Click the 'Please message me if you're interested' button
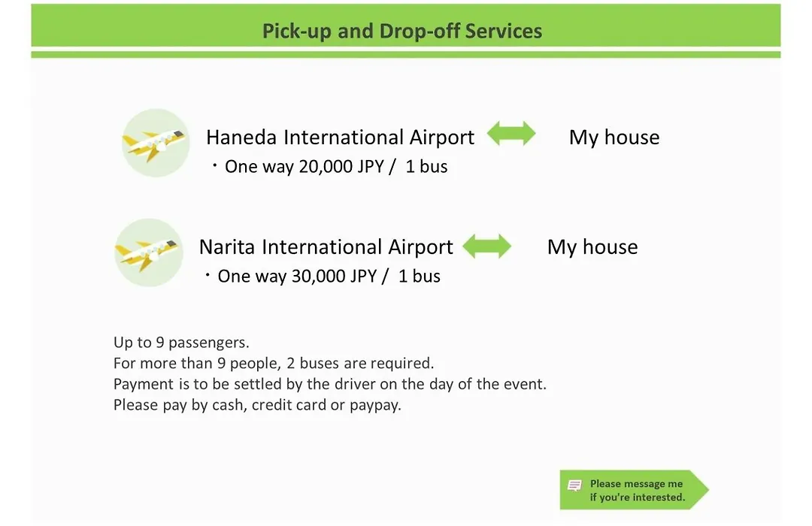The width and height of the screenshot is (812, 526). coord(634,490)
